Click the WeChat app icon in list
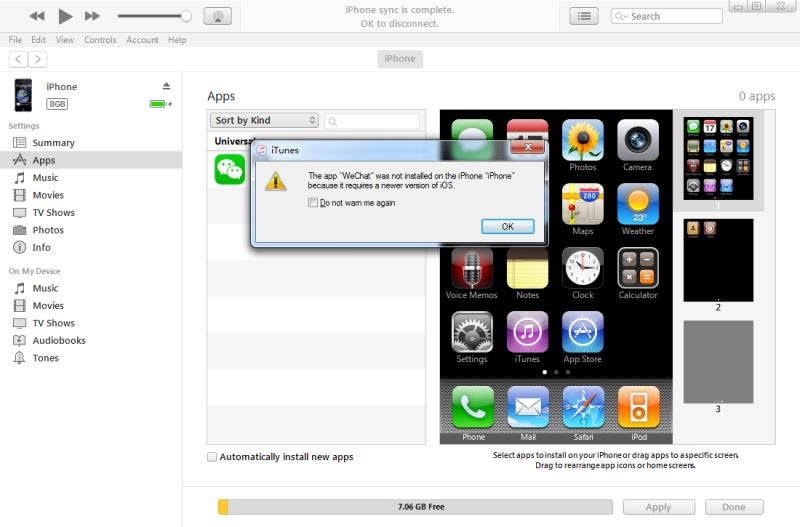800x527 pixels. point(229,169)
